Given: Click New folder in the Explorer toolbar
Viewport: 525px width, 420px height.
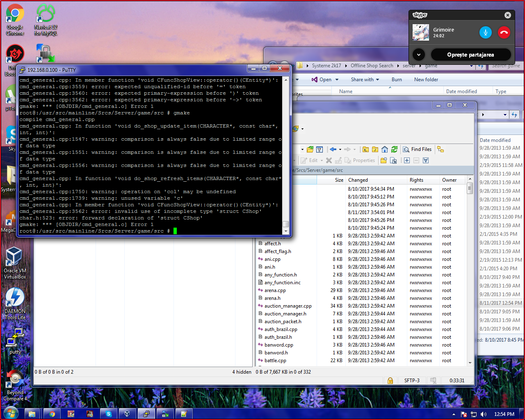Looking at the screenshot, I should (x=426, y=80).
